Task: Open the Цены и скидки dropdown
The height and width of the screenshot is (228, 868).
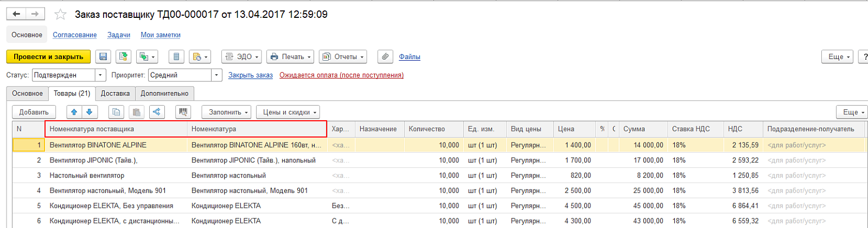Action: tap(288, 112)
